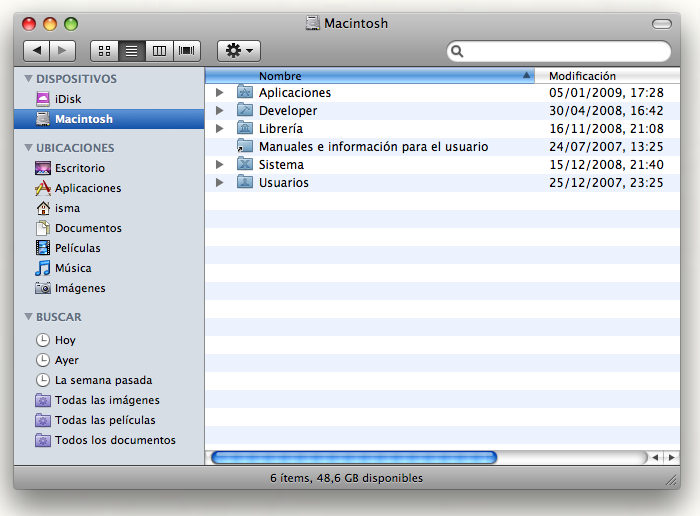Click the scroll left arrow
Image resolution: width=700 pixels, height=516 pixels.
(x=655, y=458)
